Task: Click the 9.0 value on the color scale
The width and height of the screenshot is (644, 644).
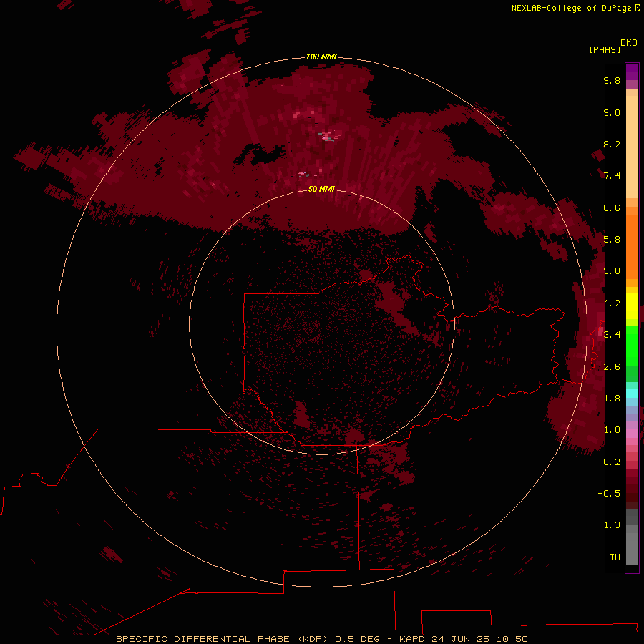Action: point(612,112)
